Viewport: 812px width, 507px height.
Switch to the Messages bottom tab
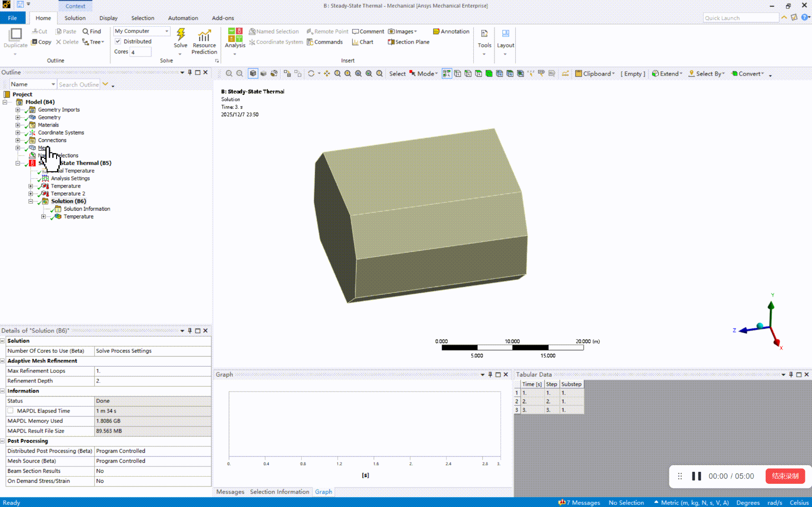pos(230,492)
